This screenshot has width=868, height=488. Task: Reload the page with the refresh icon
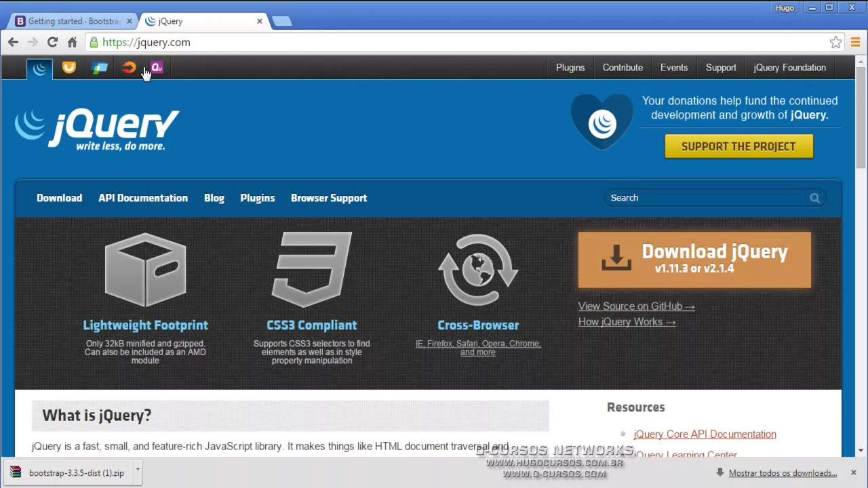[x=52, y=42]
